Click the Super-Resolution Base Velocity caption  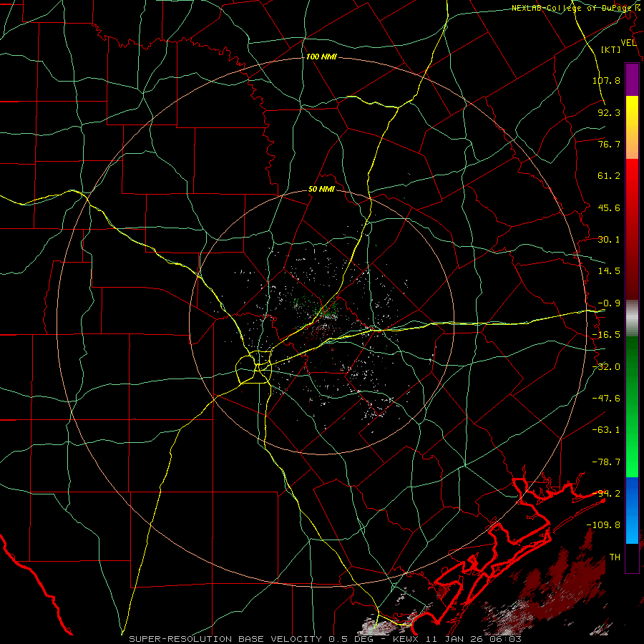(x=326, y=639)
